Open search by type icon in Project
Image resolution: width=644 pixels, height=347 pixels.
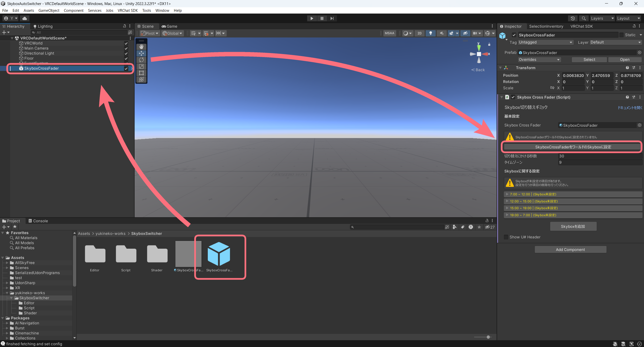(455, 227)
